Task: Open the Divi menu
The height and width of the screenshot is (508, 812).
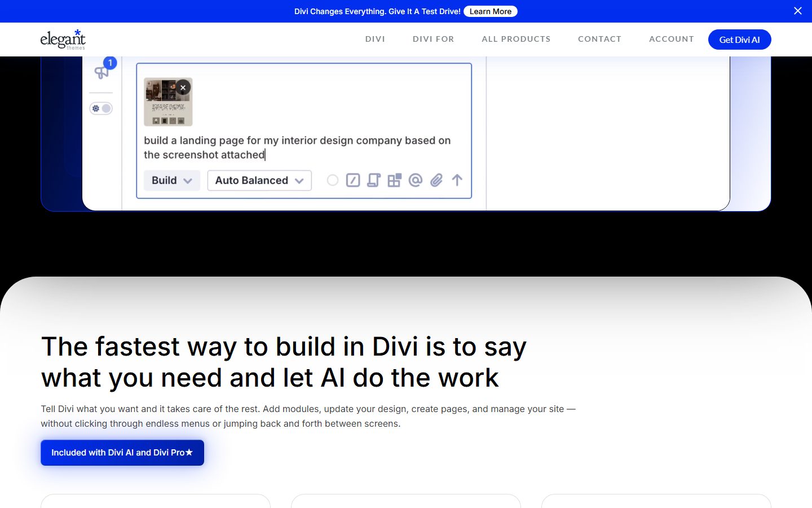Action: point(375,39)
